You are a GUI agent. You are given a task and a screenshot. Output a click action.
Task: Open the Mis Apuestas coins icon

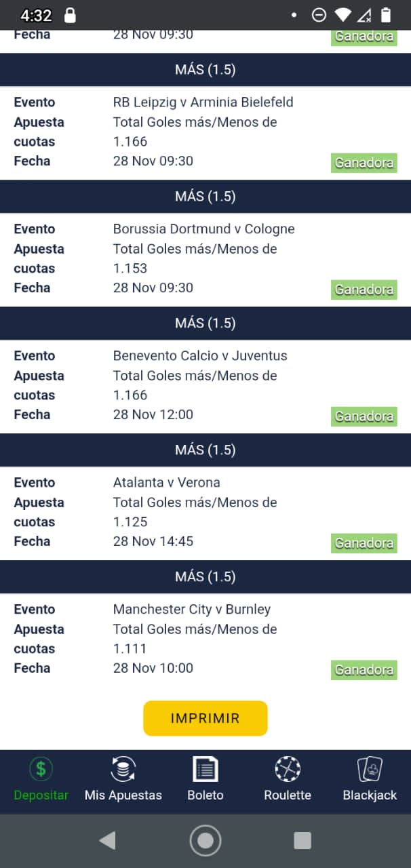tap(123, 768)
